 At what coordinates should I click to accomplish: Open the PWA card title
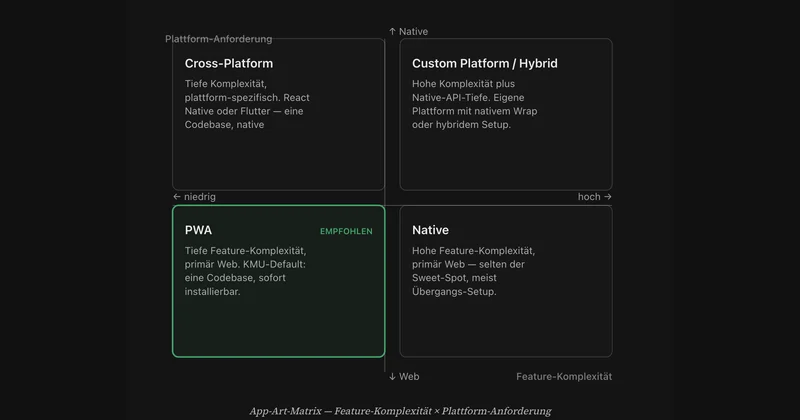pos(198,230)
